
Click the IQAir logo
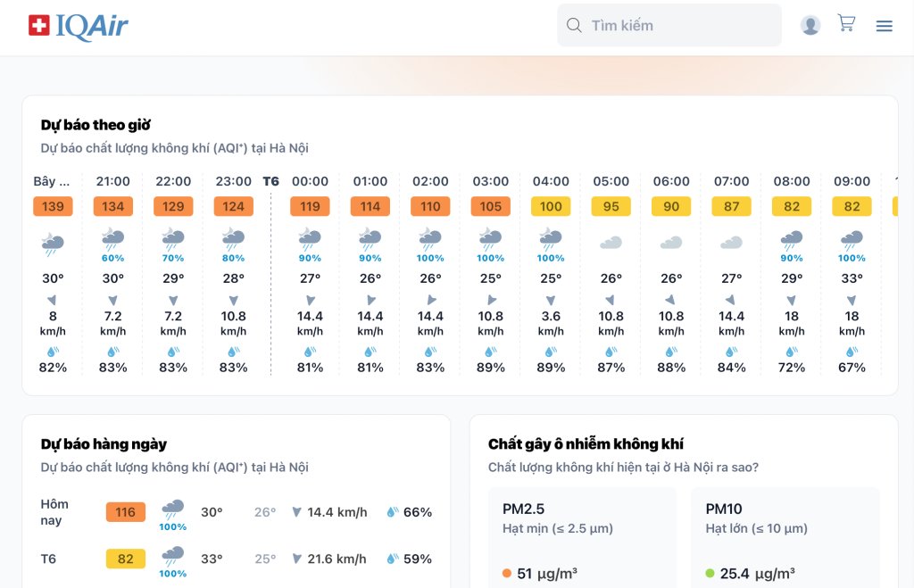click(79, 26)
